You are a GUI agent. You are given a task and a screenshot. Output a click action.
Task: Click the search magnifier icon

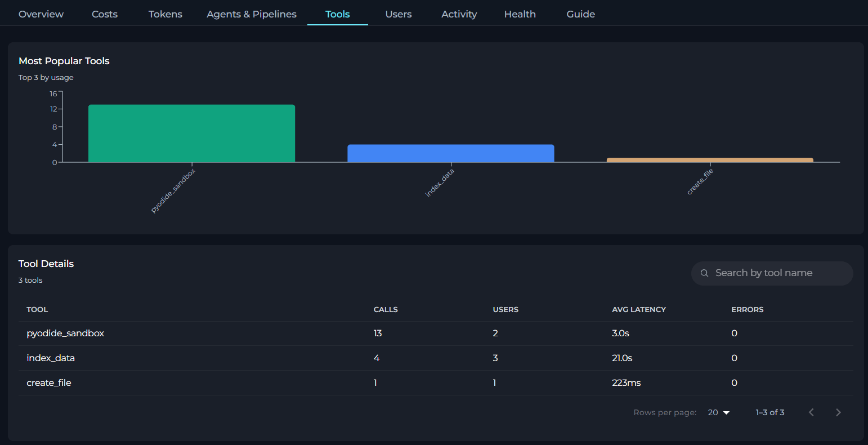pos(704,273)
